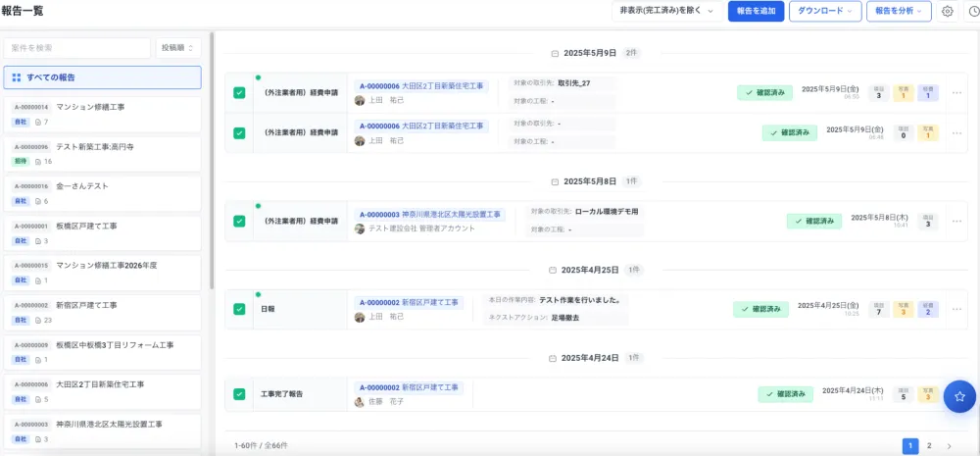Click calendar icon beside 2025年4月25日 header

coord(555,270)
